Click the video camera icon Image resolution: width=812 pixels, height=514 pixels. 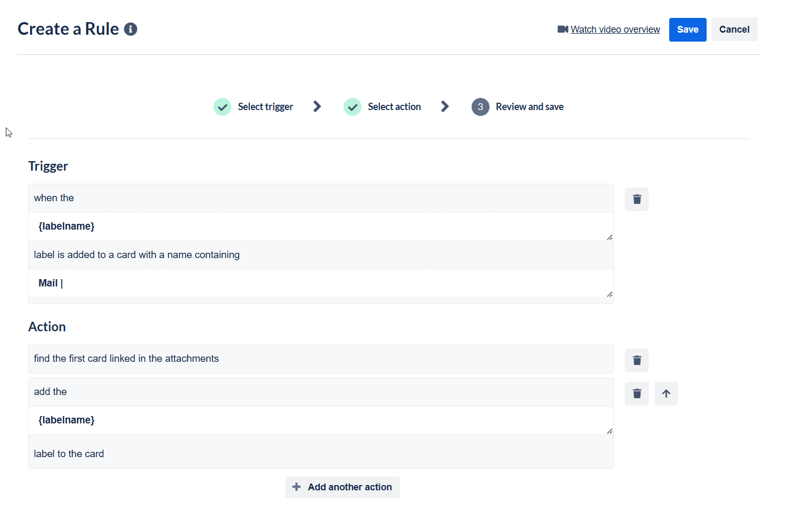pos(563,29)
